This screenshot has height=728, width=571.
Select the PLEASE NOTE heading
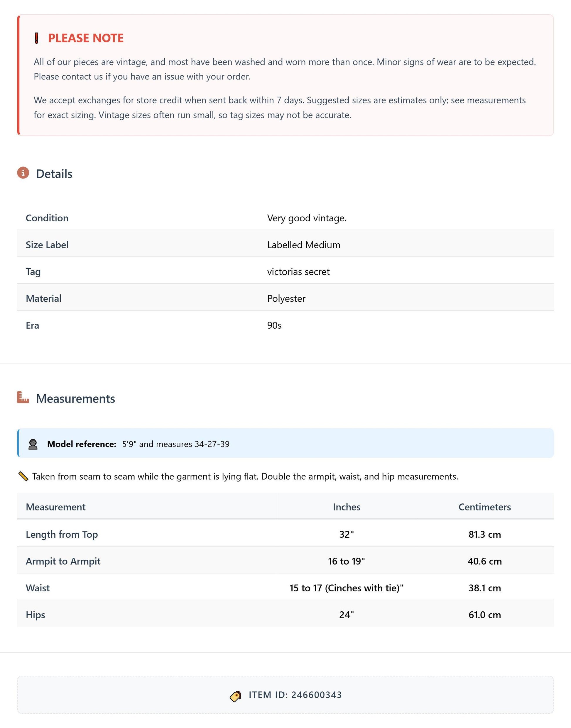coord(86,38)
